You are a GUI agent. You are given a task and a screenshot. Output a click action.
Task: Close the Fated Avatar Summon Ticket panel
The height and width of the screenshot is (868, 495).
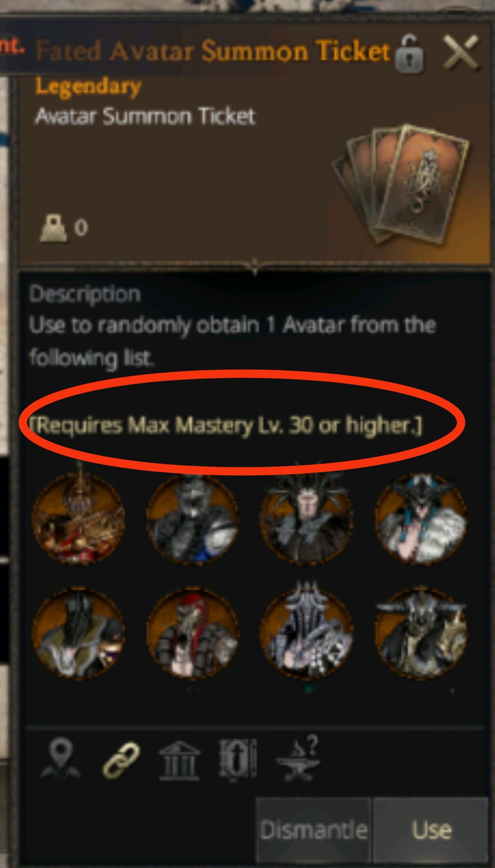(x=461, y=52)
